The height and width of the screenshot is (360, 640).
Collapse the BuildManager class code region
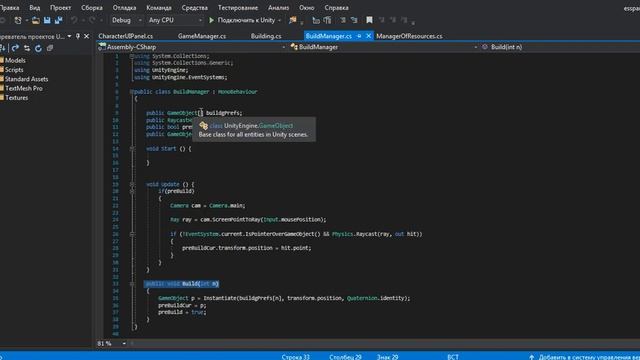131,92
